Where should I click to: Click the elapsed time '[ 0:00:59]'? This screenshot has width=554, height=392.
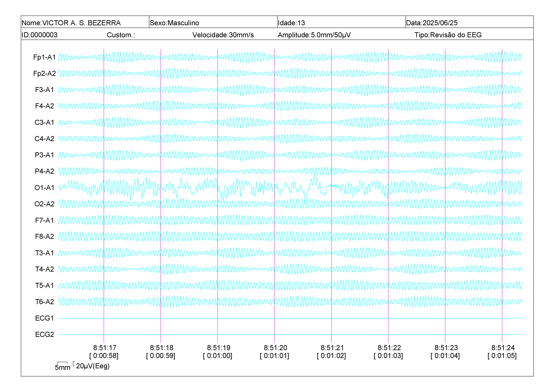coord(161,356)
